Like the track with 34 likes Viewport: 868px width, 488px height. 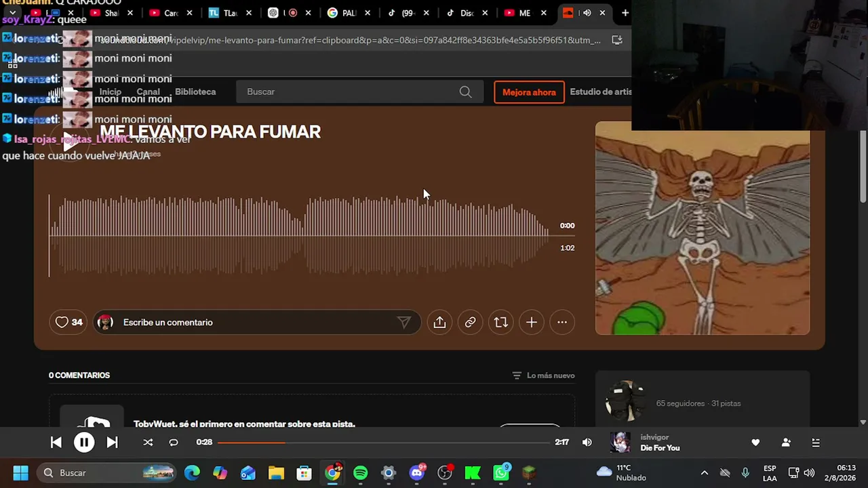click(68, 323)
